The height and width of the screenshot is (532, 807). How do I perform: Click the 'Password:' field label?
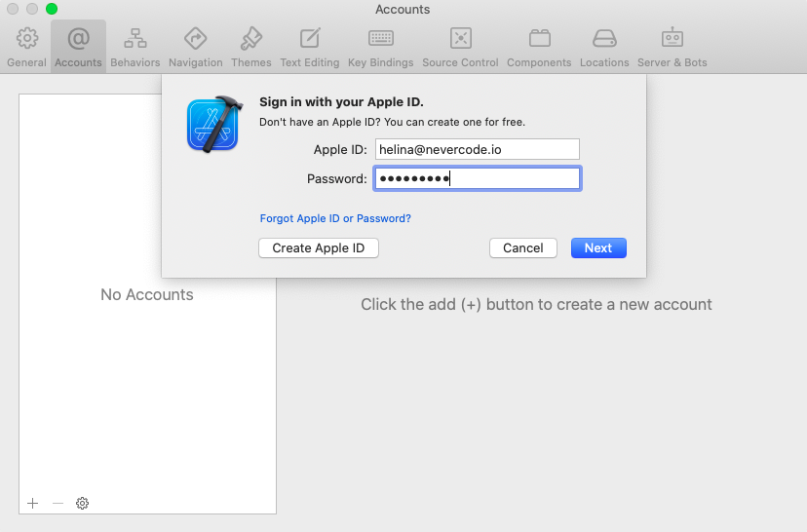(336, 179)
